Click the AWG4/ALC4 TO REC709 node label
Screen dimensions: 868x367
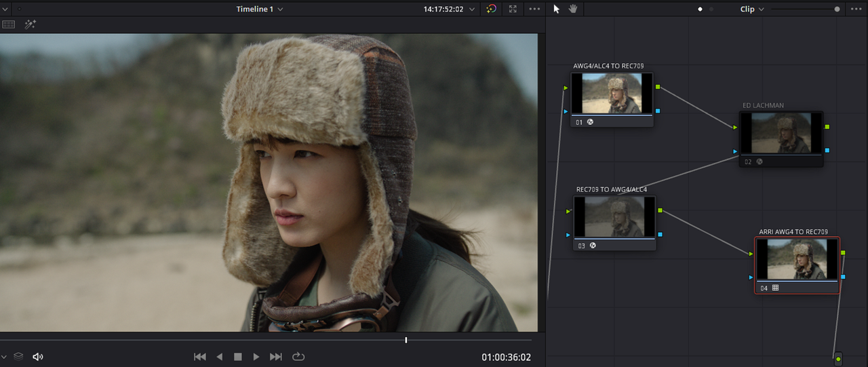608,66
